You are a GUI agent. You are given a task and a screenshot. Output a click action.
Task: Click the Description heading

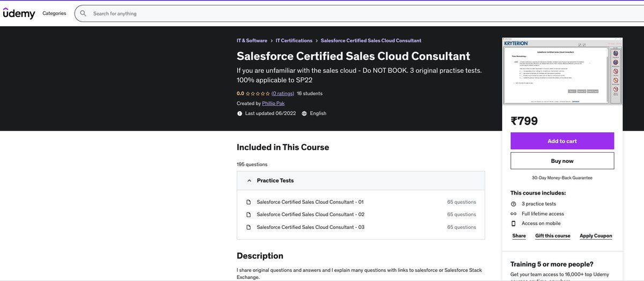coord(260,256)
